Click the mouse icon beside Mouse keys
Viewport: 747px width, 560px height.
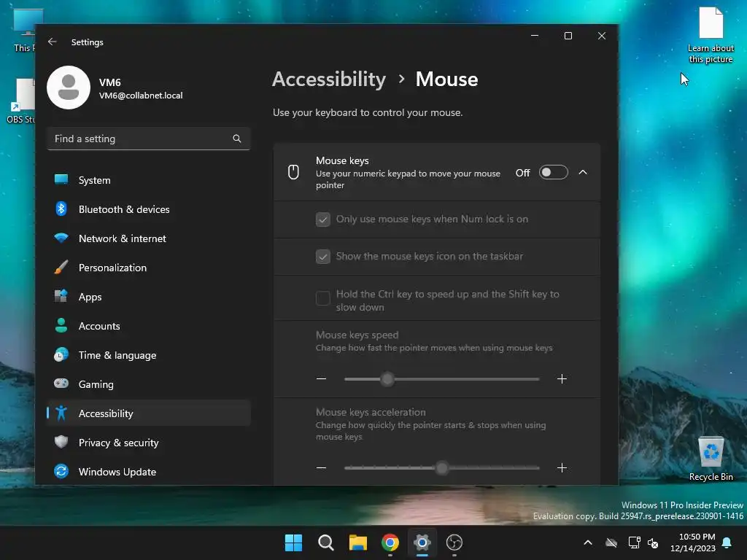pos(293,172)
